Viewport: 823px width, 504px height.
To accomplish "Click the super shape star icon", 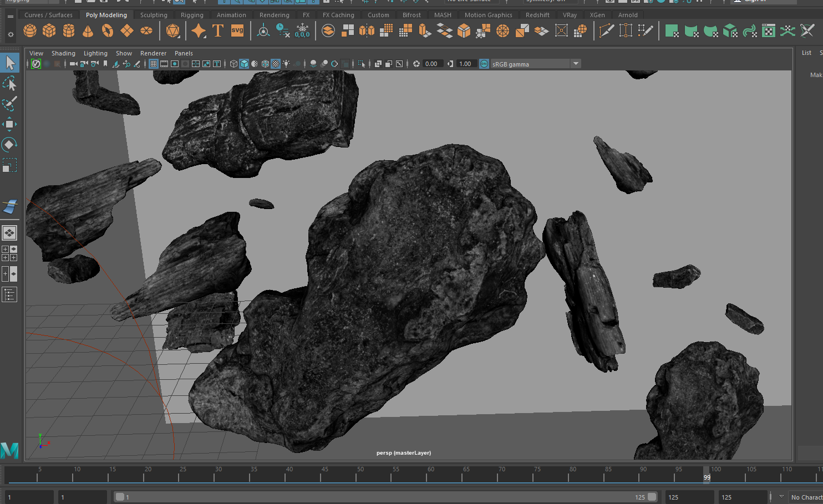I will coord(199,31).
